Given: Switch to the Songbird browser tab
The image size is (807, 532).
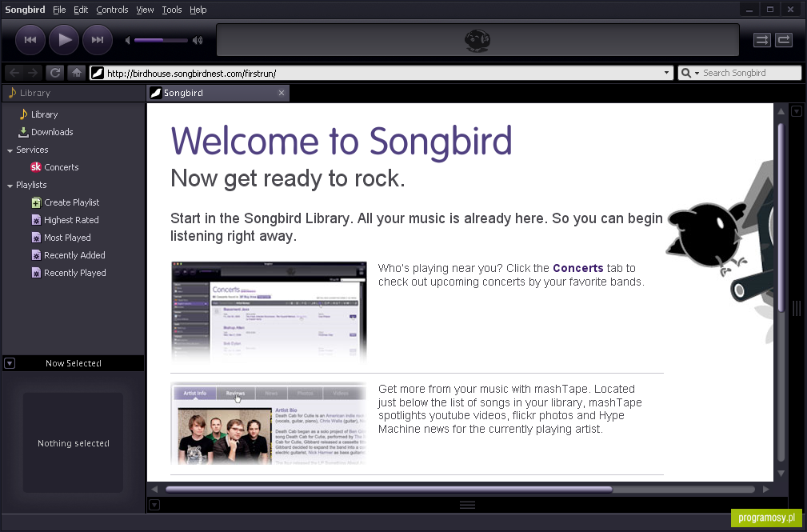Looking at the screenshot, I should click(x=218, y=94).
